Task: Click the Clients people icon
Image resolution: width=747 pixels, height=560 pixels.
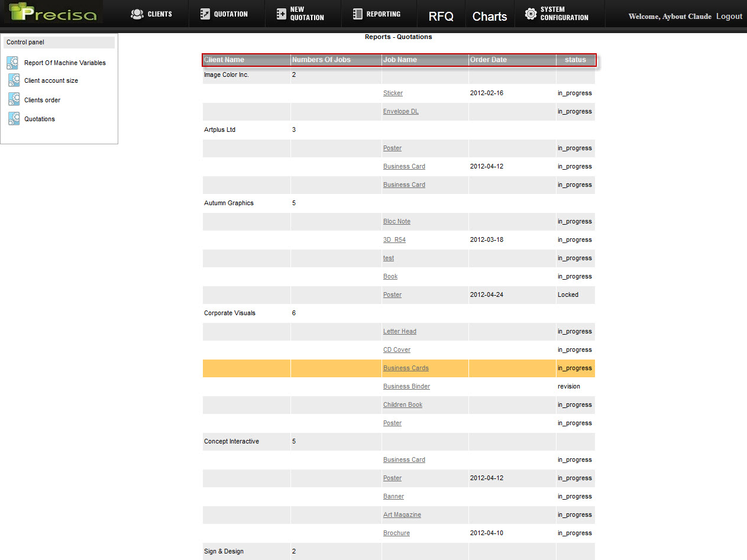Action: coord(137,14)
